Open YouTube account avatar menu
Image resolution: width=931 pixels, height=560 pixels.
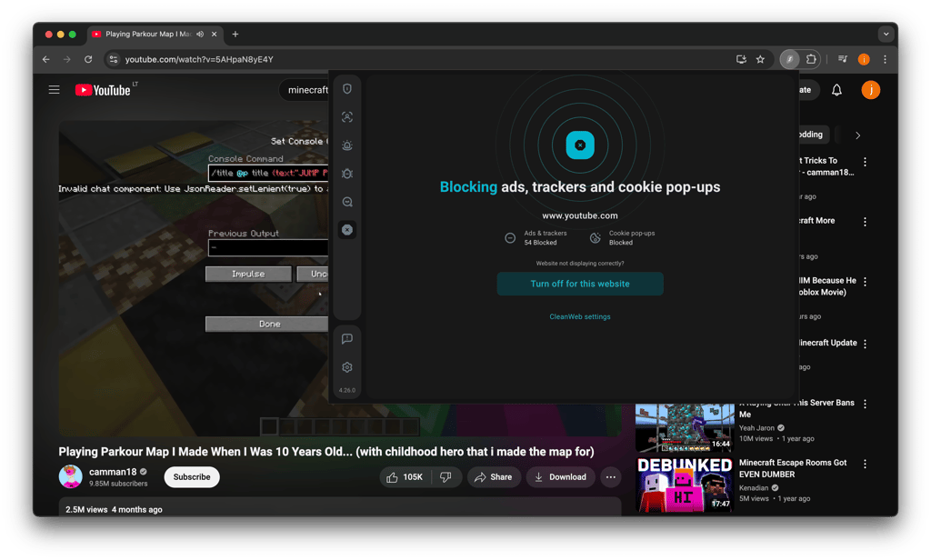(x=870, y=90)
